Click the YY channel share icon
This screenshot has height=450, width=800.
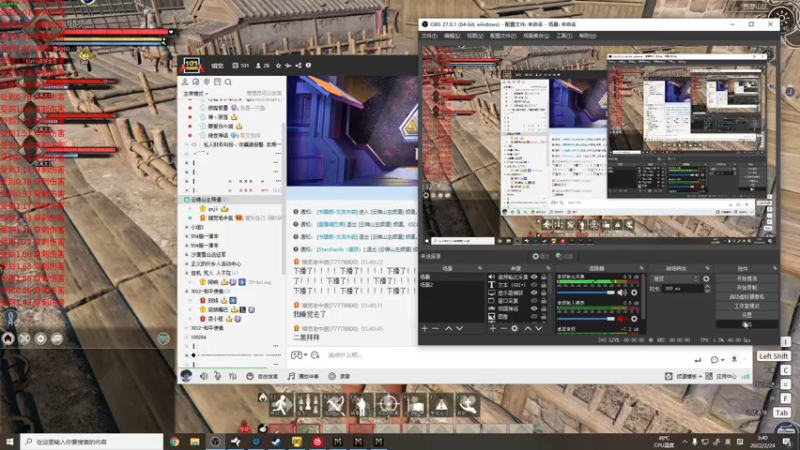pyautogui.click(x=298, y=65)
